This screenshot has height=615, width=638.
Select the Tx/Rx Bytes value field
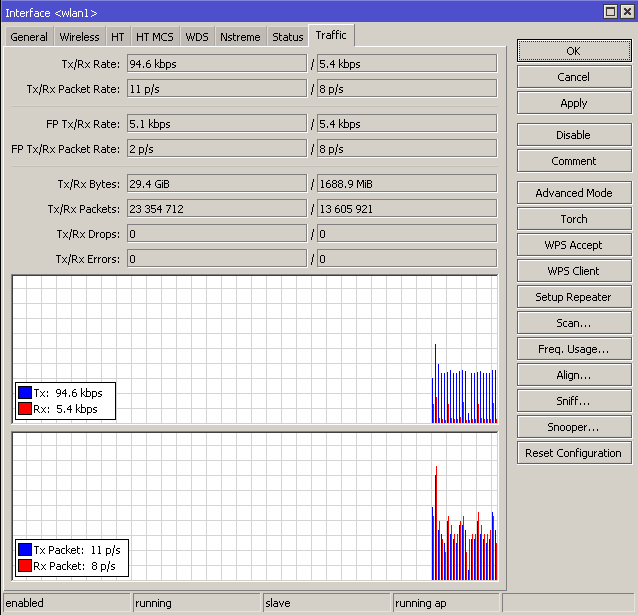point(215,184)
